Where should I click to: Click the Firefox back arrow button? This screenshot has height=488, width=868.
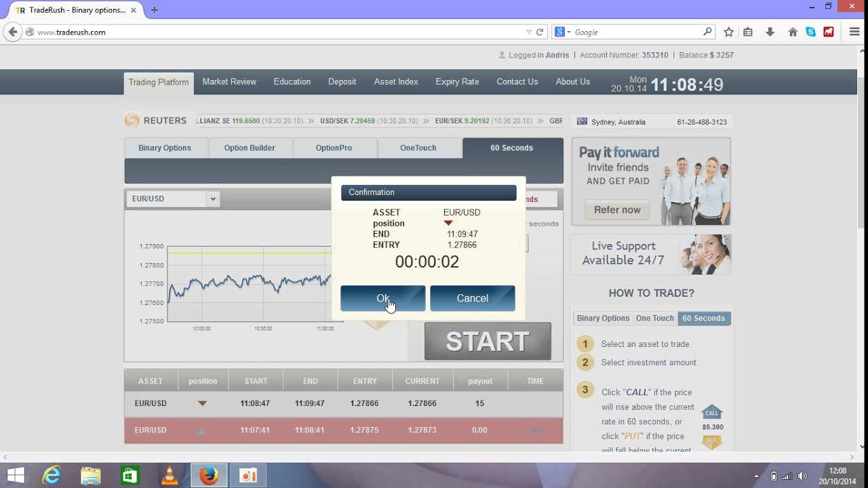click(x=12, y=32)
